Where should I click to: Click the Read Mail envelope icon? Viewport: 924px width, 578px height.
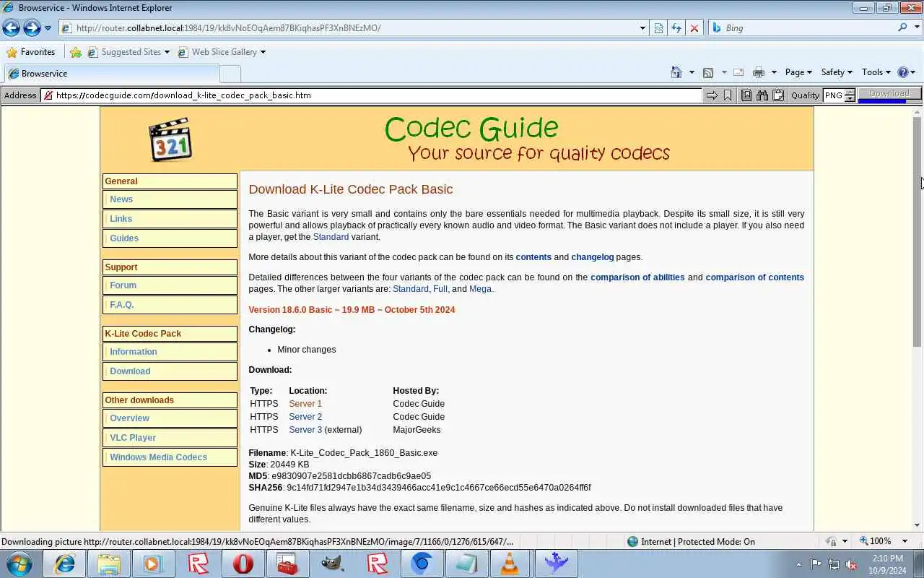click(738, 72)
